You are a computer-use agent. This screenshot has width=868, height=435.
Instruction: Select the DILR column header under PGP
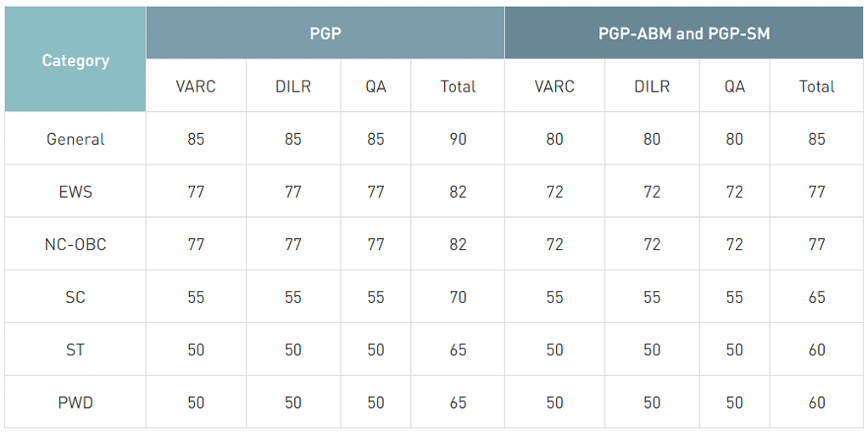293,86
